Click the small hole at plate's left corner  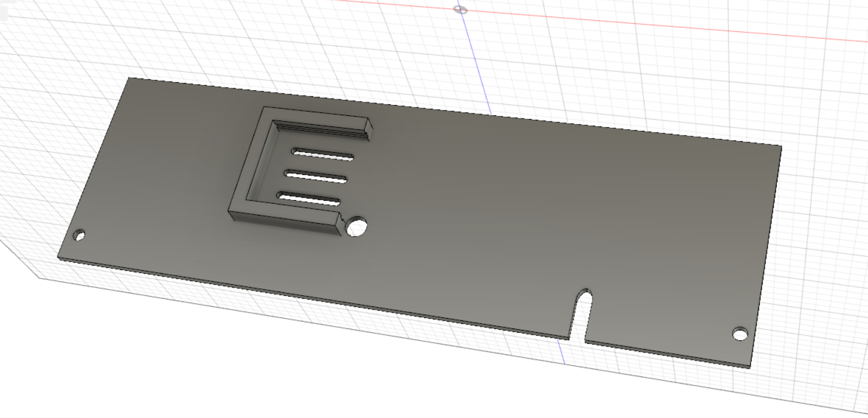(x=79, y=236)
